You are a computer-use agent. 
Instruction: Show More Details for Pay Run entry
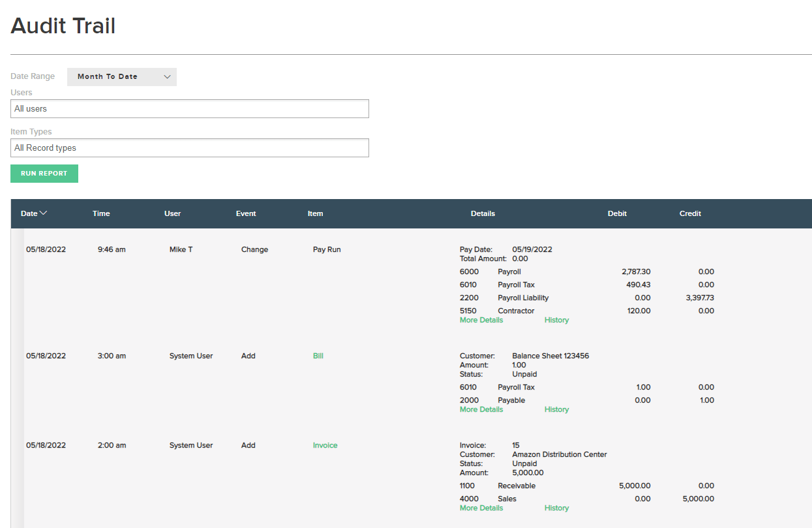[481, 320]
